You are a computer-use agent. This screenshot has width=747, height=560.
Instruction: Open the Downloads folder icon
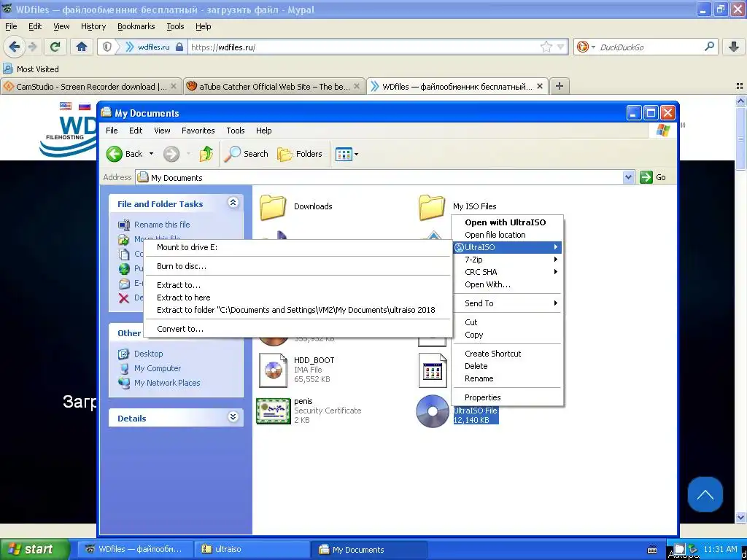point(273,206)
